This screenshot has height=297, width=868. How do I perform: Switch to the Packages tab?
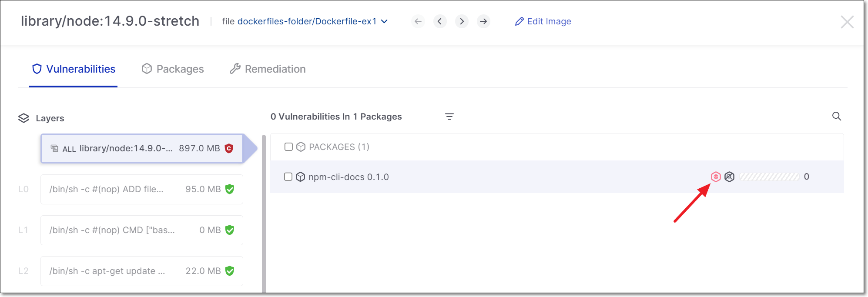tap(173, 69)
